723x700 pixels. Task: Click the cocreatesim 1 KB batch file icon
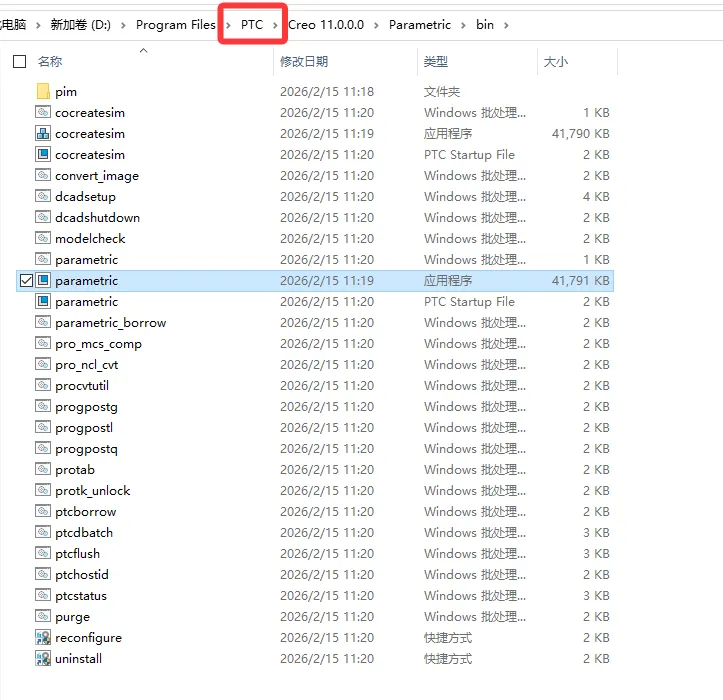[x=43, y=112]
